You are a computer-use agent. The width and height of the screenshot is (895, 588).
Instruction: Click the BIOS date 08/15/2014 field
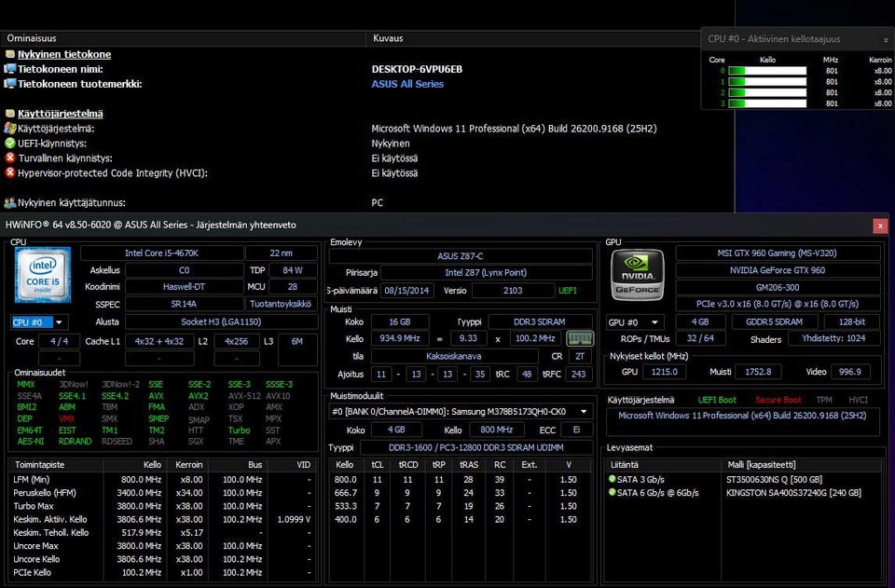(x=406, y=291)
